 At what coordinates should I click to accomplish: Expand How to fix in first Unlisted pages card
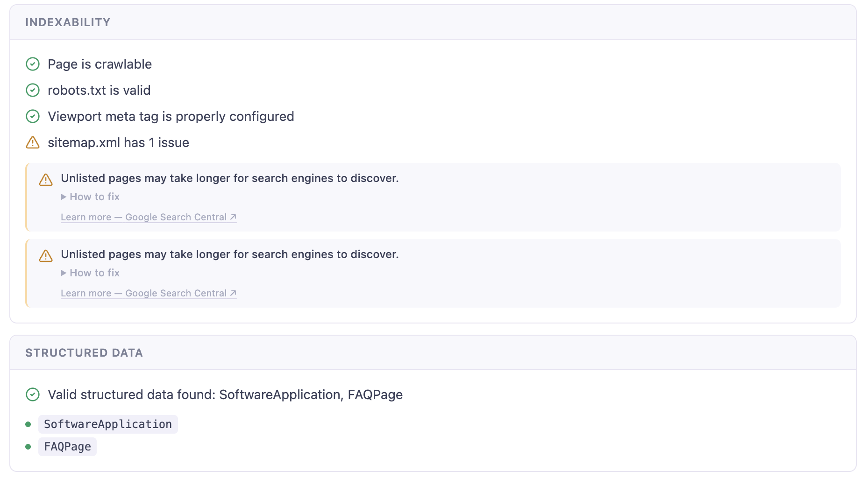click(90, 197)
